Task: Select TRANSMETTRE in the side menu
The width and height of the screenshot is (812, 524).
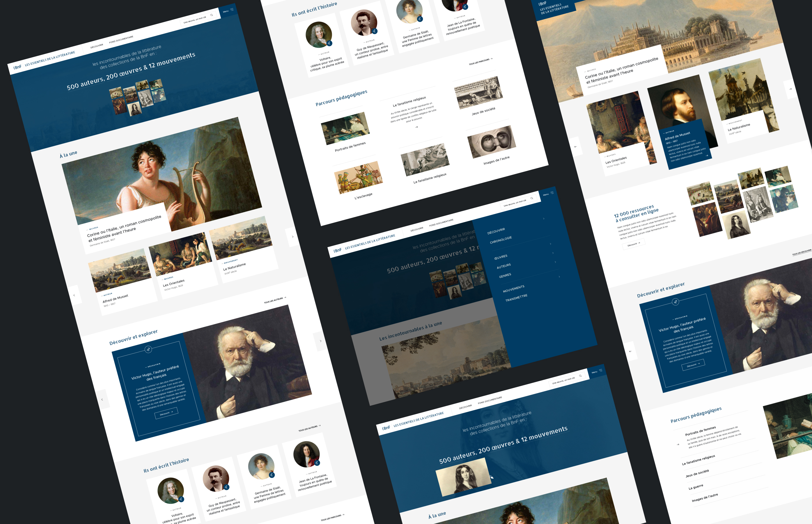Action: point(516,298)
